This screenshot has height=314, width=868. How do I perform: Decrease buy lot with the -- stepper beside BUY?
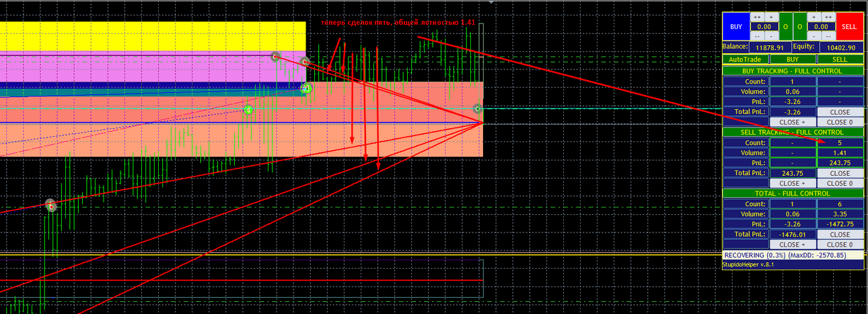[x=757, y=36]
